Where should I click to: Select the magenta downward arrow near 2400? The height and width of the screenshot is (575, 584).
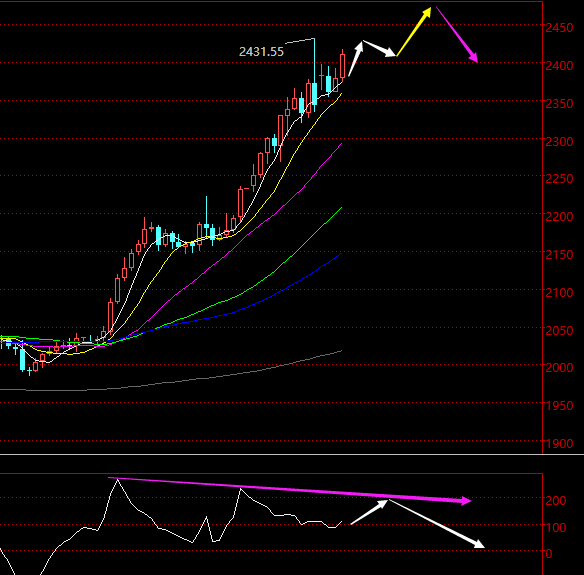click(457, 35)
